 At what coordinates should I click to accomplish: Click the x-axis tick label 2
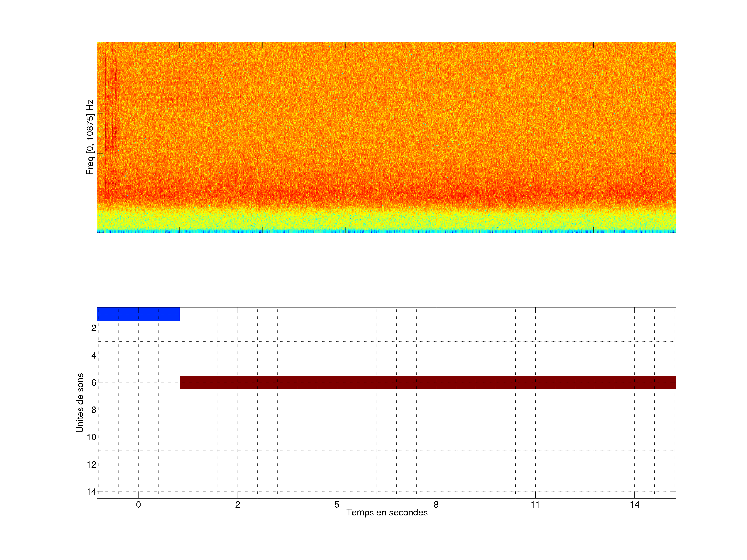point(238,505)
